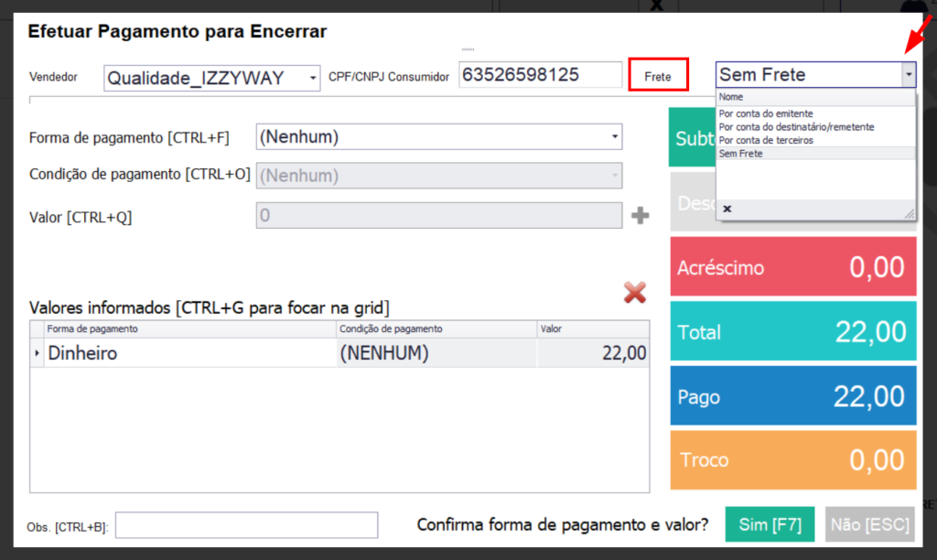
Task: Focus the Obs. [CTRL+B] text field
Action: [246, 525]
